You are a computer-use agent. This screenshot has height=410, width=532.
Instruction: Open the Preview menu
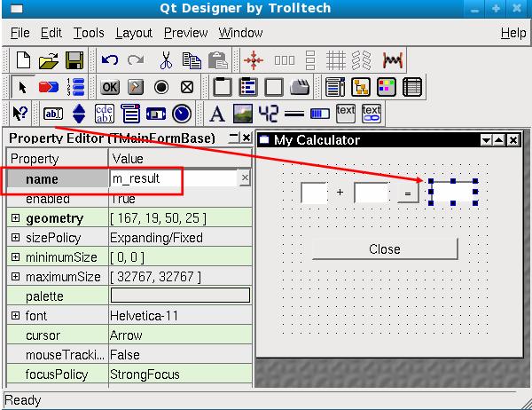(185, 33)
